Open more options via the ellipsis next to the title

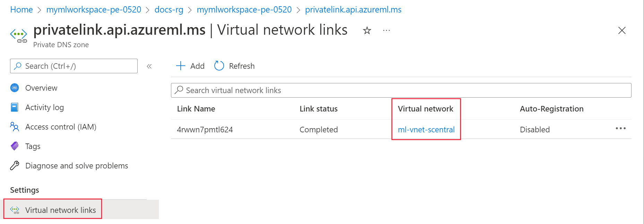click(x=386, y=31)
